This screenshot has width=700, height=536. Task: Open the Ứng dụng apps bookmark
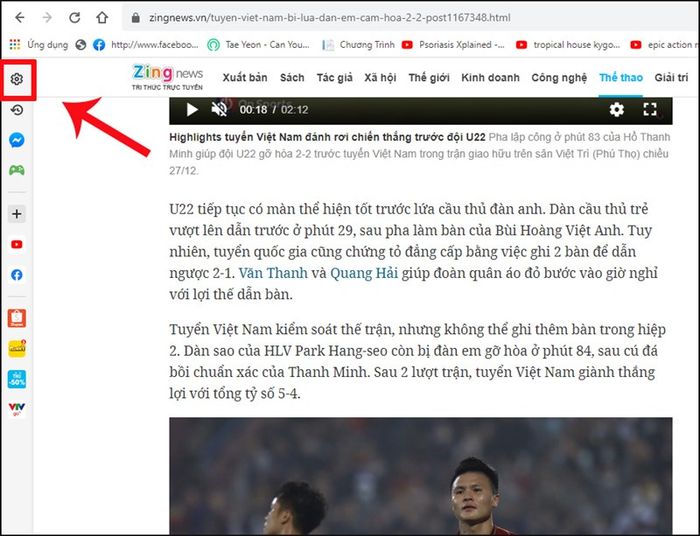click(x=39, y=45)
